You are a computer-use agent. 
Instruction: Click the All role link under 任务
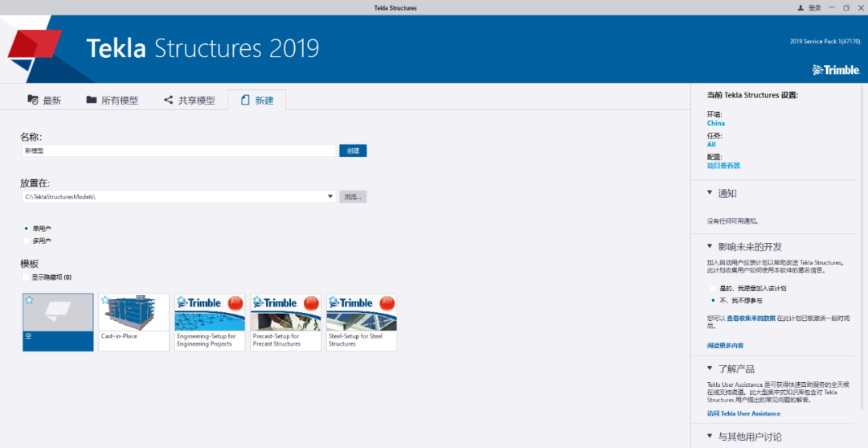711,144
